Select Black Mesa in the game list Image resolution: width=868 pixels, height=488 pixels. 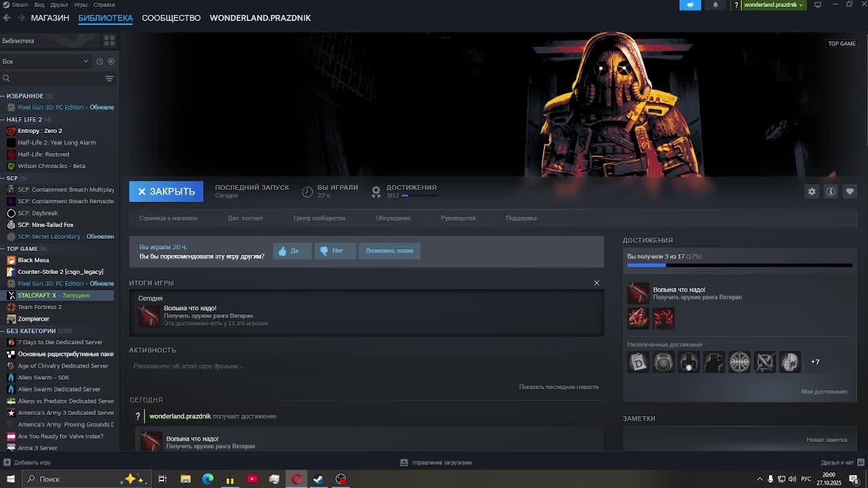click(33, 260)
